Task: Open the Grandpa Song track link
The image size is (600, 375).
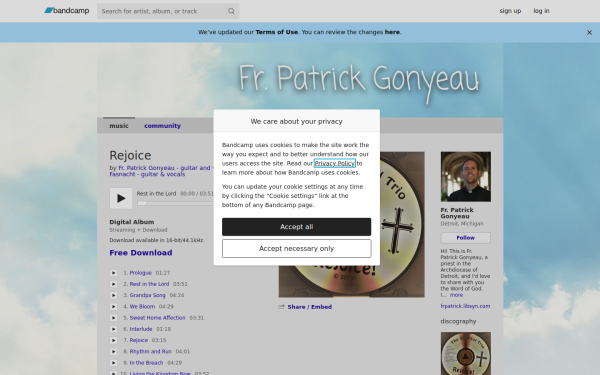Action: pos(147,295)
